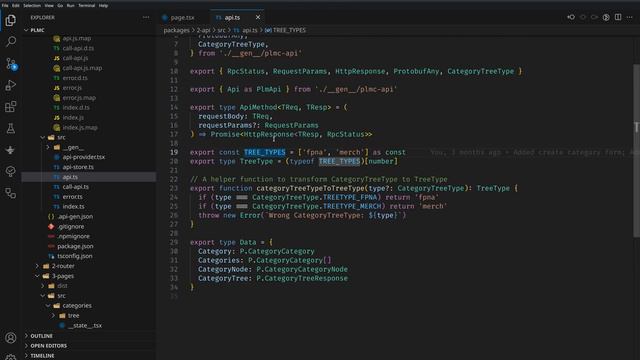Expand the __gen__ folder
Viewport: 640px width, 360px height.
73,147
